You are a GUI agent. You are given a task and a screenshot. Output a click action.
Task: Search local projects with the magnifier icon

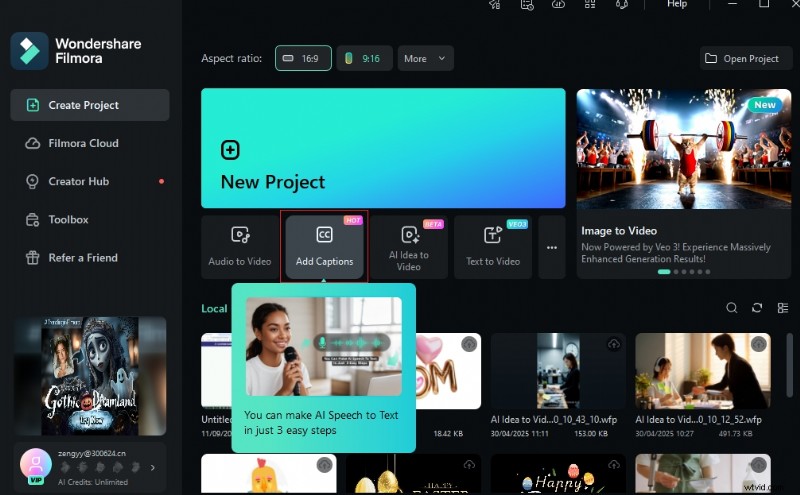732,308
